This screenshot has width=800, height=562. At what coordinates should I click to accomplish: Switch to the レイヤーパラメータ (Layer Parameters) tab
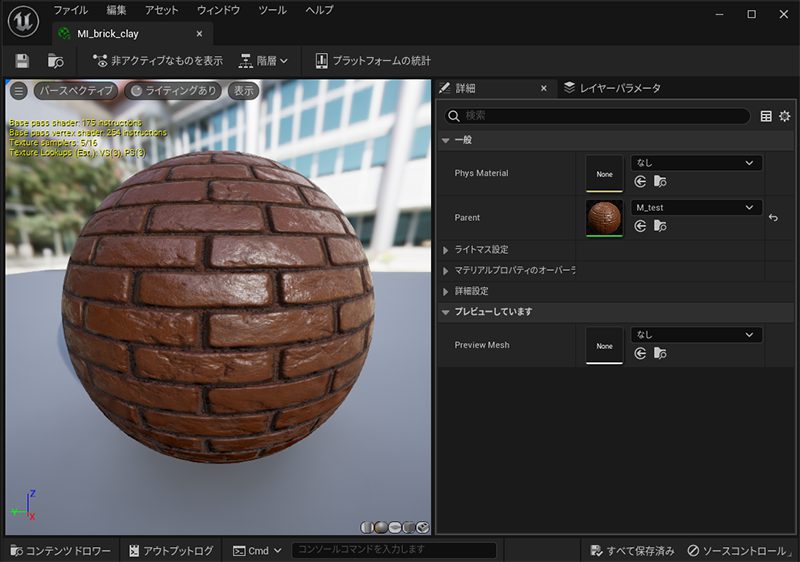click(x=619, y=88)
